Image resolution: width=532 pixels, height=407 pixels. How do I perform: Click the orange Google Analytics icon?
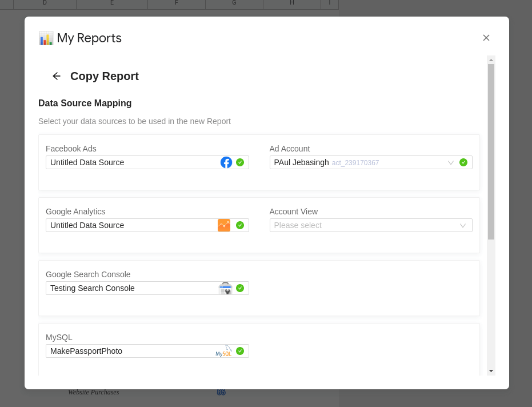pos(224,225)
